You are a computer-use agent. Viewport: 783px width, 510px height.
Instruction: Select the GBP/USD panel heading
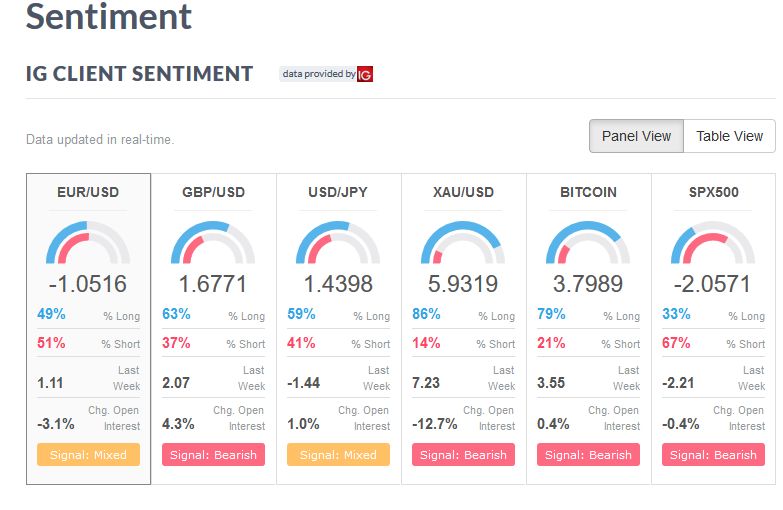pos(213,192)
